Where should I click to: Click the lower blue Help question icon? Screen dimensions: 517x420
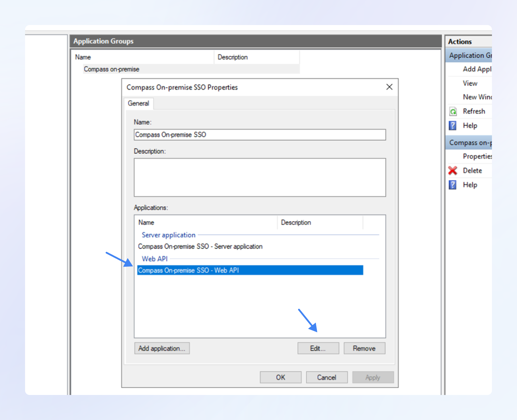pos(453,185)
